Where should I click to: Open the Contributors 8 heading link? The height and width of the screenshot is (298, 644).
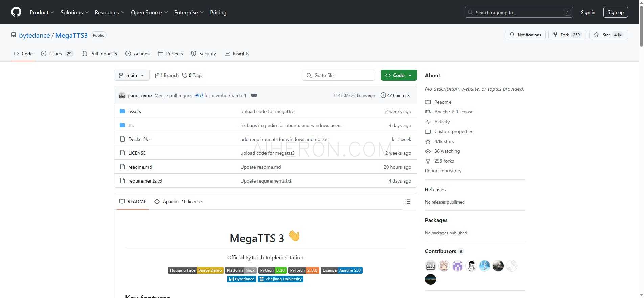click(444, 251)
